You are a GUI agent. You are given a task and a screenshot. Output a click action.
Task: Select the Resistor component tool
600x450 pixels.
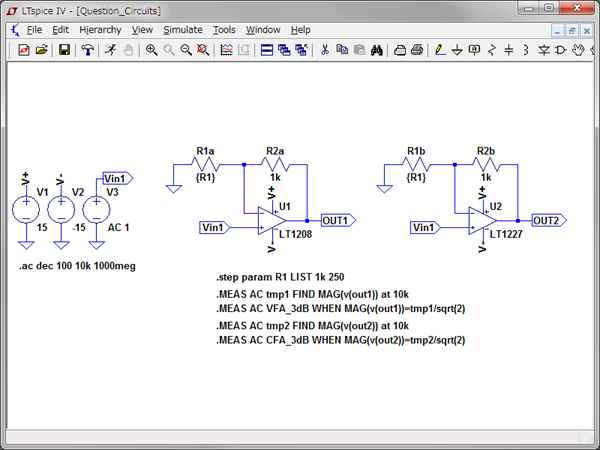(491, 49)
